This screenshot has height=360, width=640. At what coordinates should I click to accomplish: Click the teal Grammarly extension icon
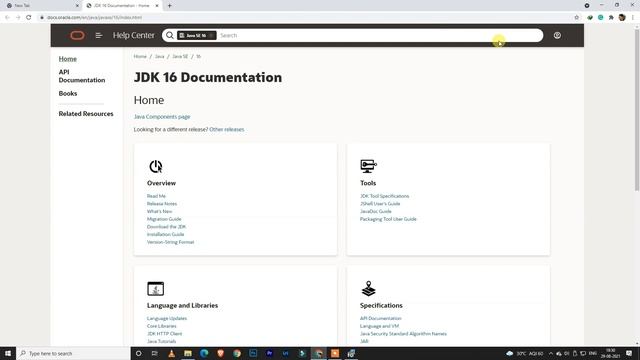click(x=600, y=18)
